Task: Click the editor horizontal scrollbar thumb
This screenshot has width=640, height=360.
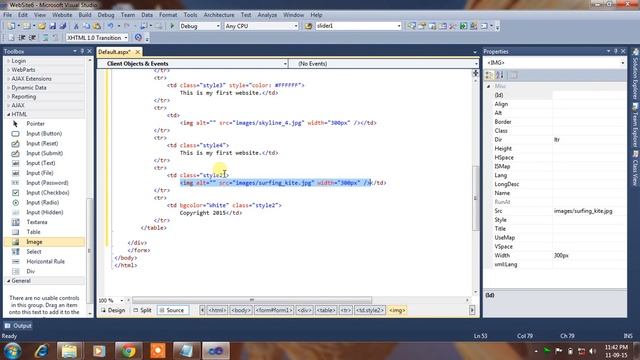Action: [252, 300]
